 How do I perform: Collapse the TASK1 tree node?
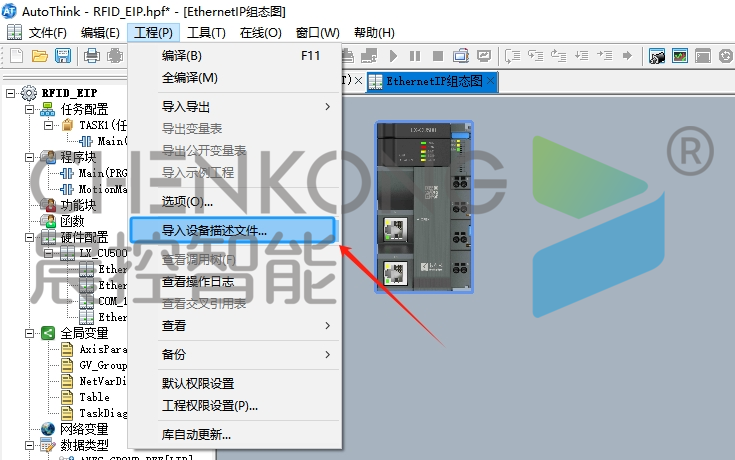click(x=48, y=125)
